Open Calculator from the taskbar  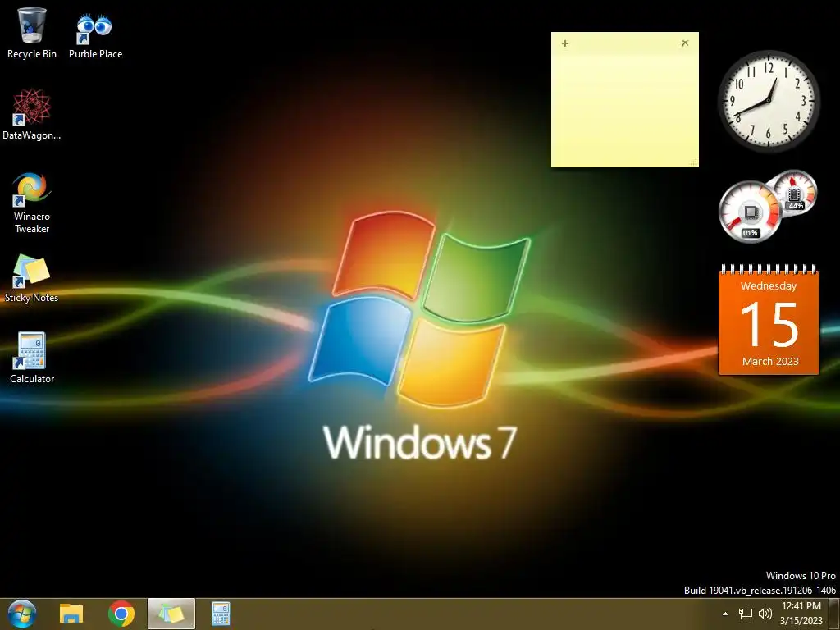[221, 614]
